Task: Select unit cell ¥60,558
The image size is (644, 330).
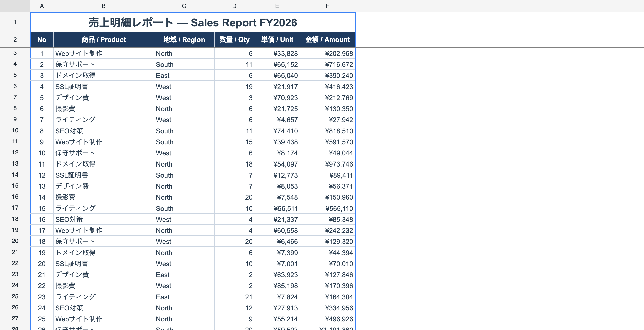Action: pos(277,230)
